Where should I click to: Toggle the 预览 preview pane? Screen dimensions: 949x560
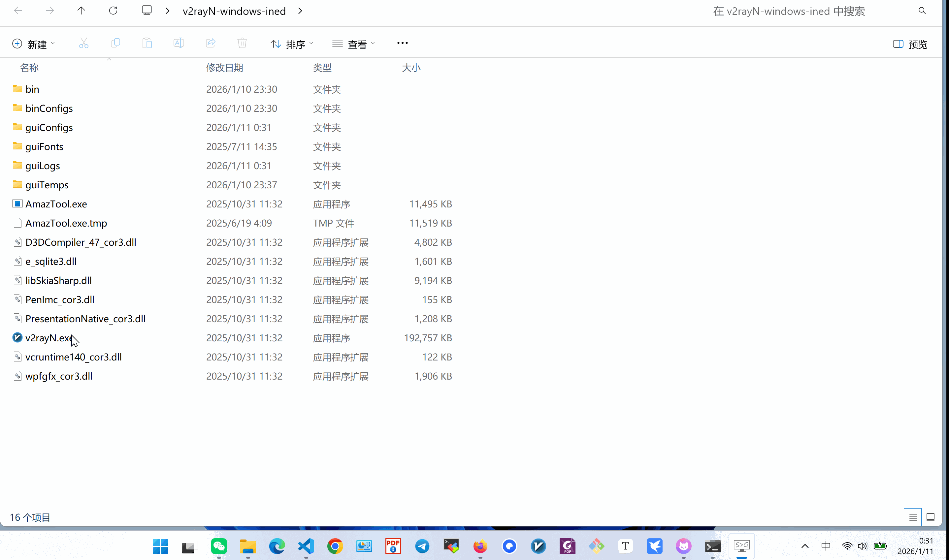click(909, 44)
